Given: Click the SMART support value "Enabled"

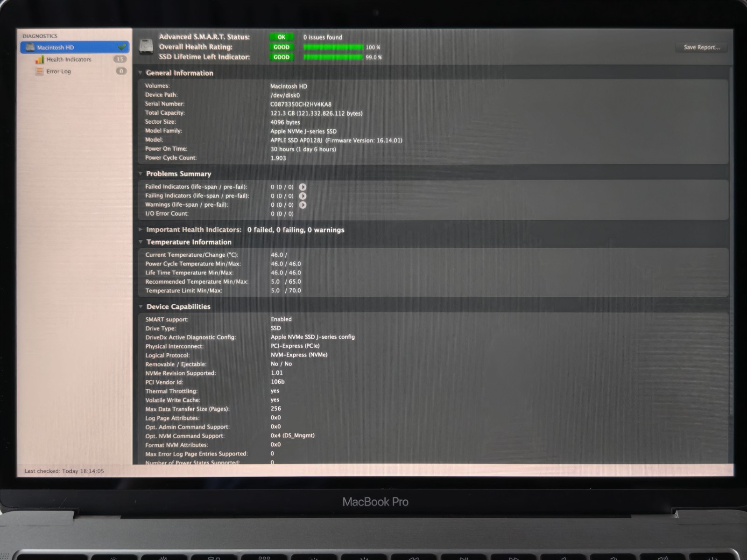Looking at the screenshot, I should point(281,319).
